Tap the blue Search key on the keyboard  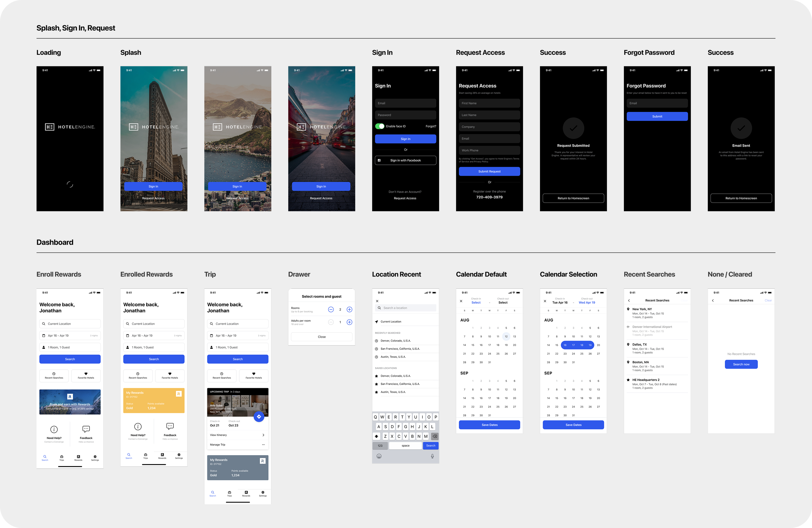(x=431, y=446)
